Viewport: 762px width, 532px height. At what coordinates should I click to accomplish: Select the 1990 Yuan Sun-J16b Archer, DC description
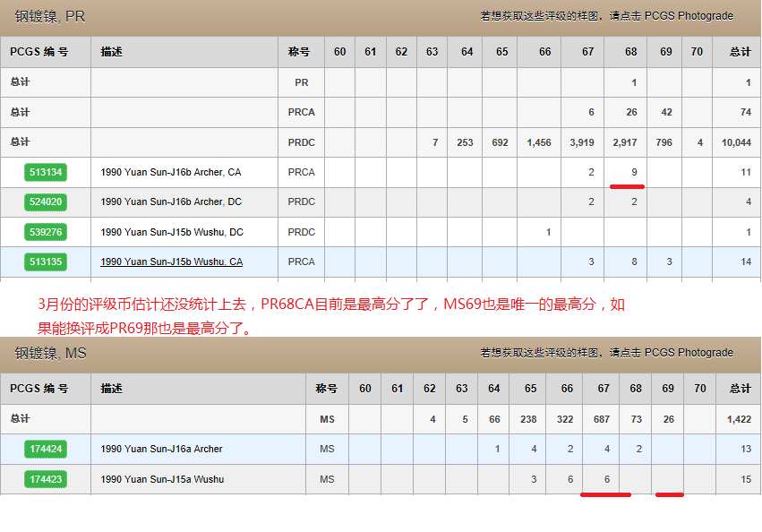coord(170,202)
